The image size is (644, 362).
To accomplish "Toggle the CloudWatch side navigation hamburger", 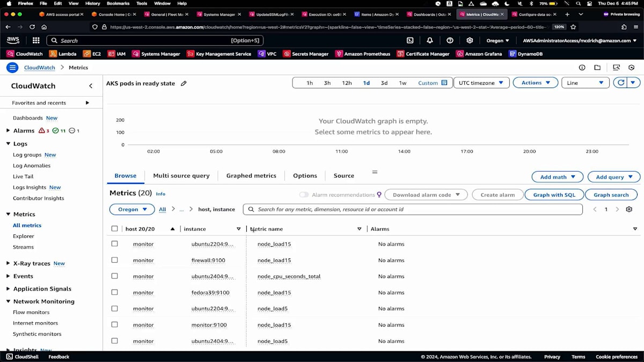I will pos(12,67).
